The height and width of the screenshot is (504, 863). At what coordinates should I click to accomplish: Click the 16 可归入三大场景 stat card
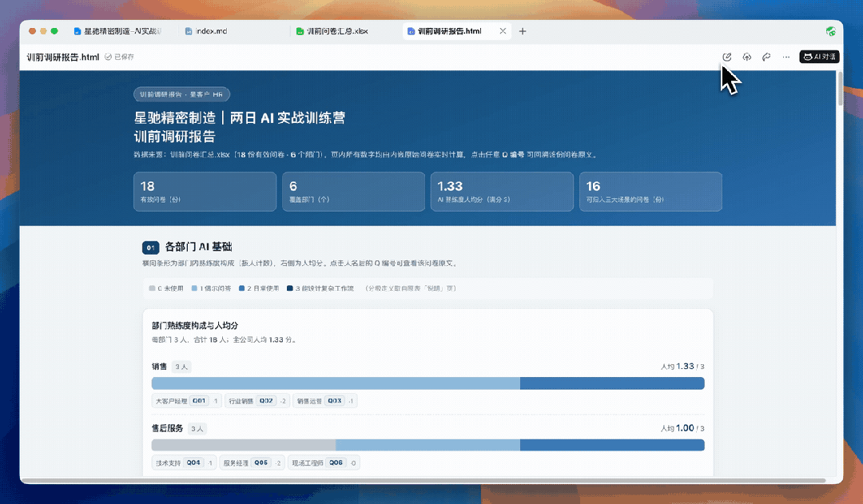[x=650, y=192]
